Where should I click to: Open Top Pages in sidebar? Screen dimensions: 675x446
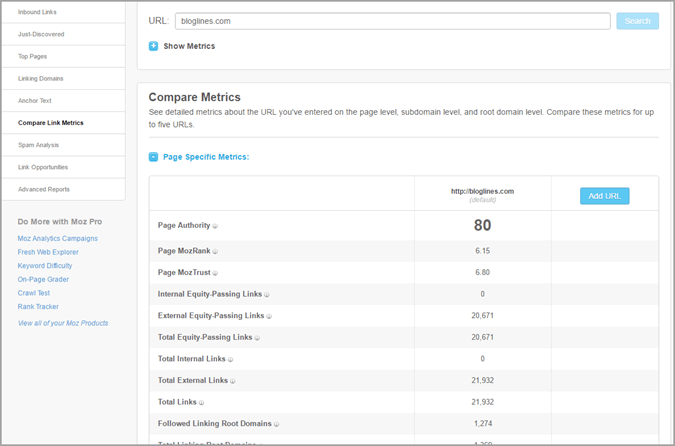click(64, 56)
